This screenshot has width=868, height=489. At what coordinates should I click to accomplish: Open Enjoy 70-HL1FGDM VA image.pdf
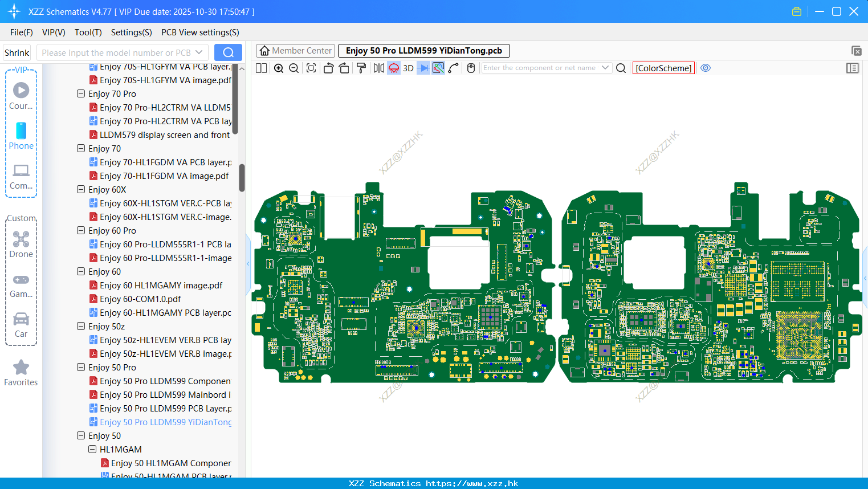pos(159,176)
